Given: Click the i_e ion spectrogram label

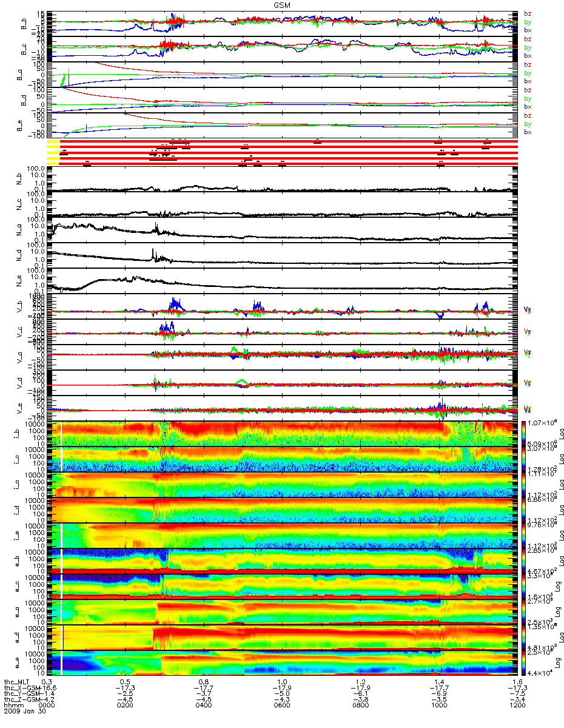Looking at the screenshot, I should pyautogui.click(x=16, y=536).
